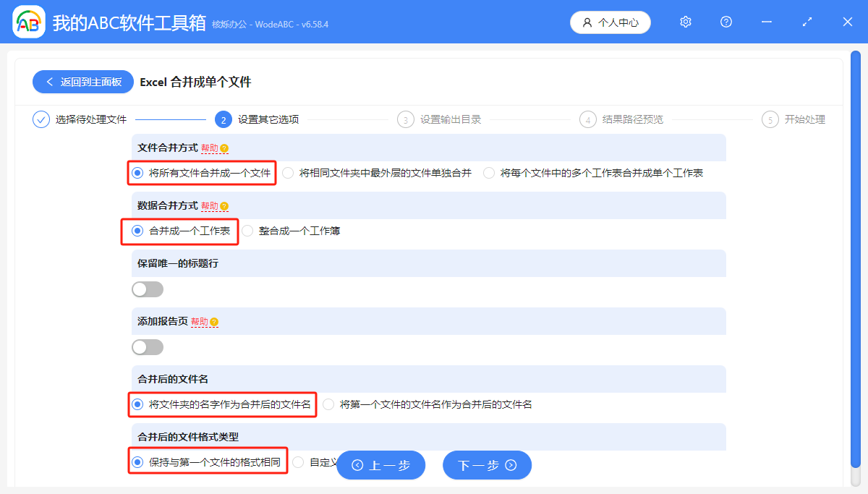
Task: Click the ABC toolbox logo icon
Action: (27, 22)
